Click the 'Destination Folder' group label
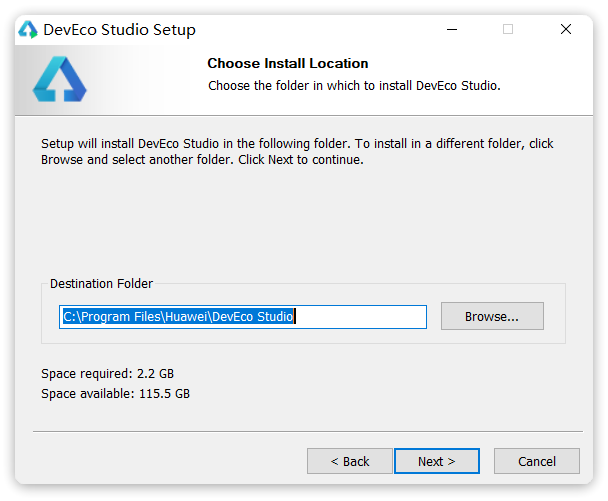The width and height of the screenshot is (608, 501). (101, 284)
